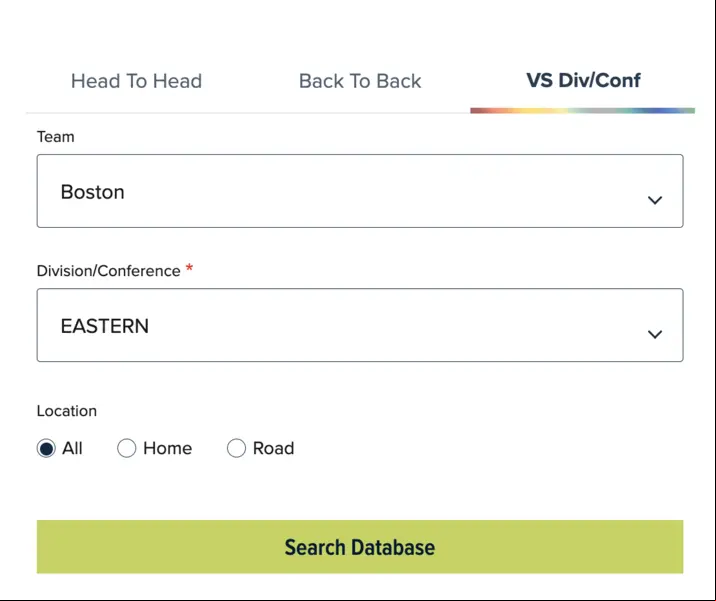The image size is (716, 601).
Task: Open the Division/Conference dropdown showing EASTERN
Action: (x=360, y=325)
